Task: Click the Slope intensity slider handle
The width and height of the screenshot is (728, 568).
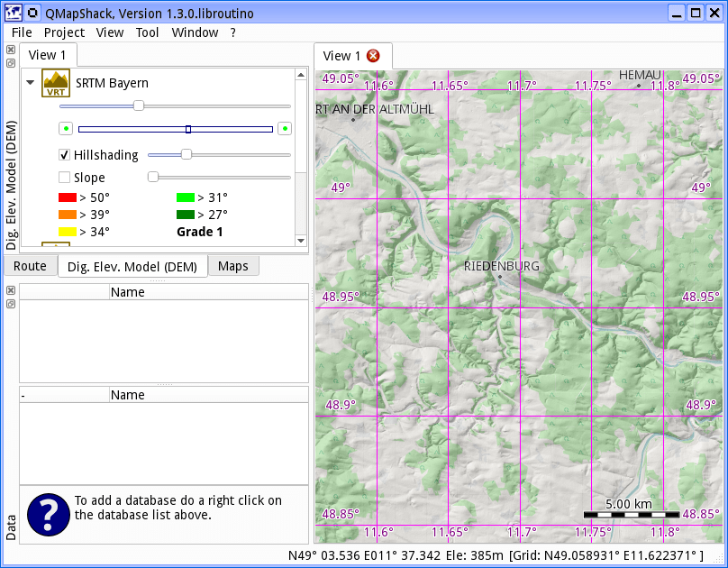Action: 153,177
